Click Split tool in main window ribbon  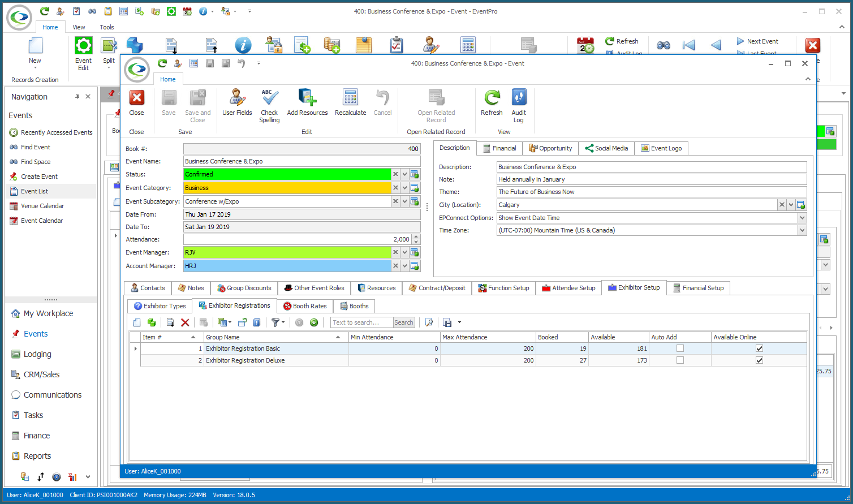click(109, 53)
